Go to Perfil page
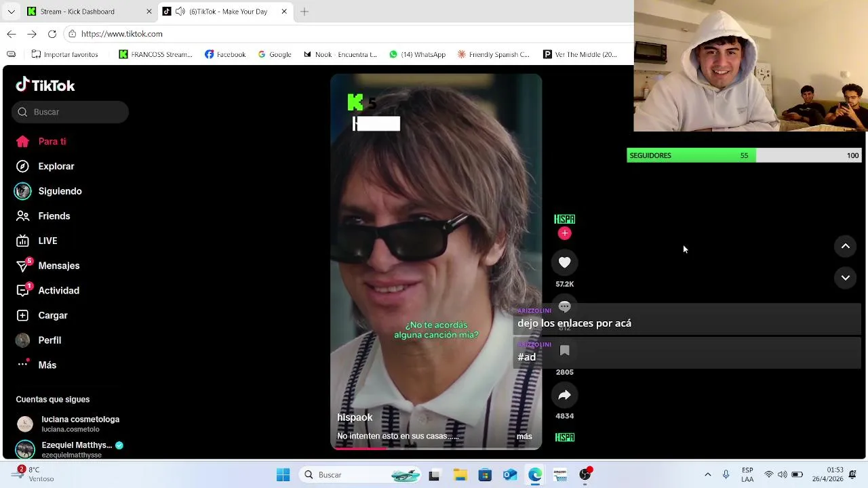Viewport: 868px width, 488px height. pos(39,340)
